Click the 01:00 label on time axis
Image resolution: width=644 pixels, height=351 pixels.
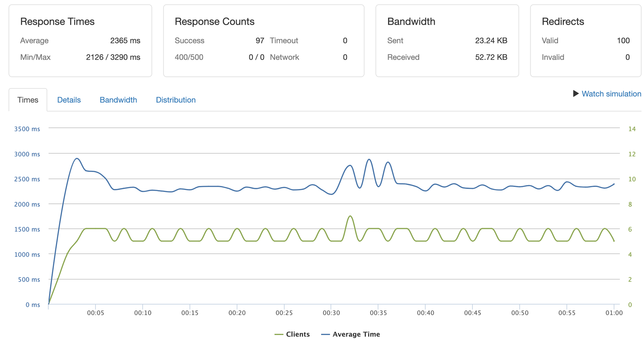click(x=614, y=313)
